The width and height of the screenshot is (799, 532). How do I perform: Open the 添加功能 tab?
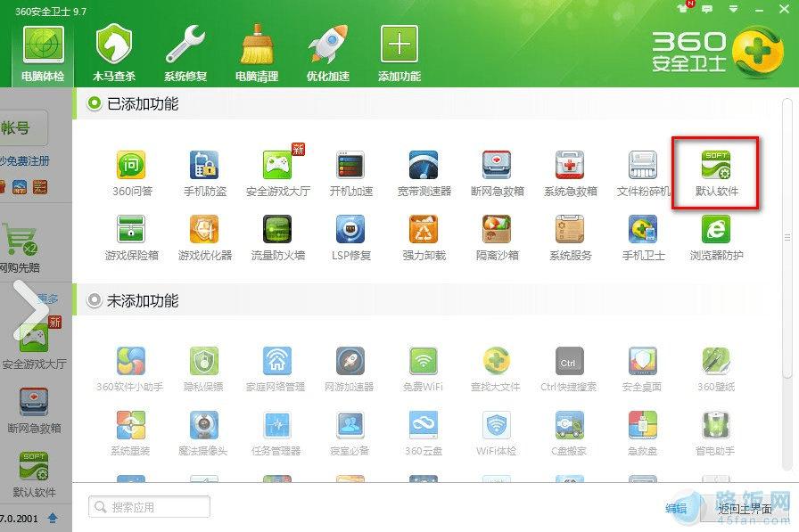[399, 54]
